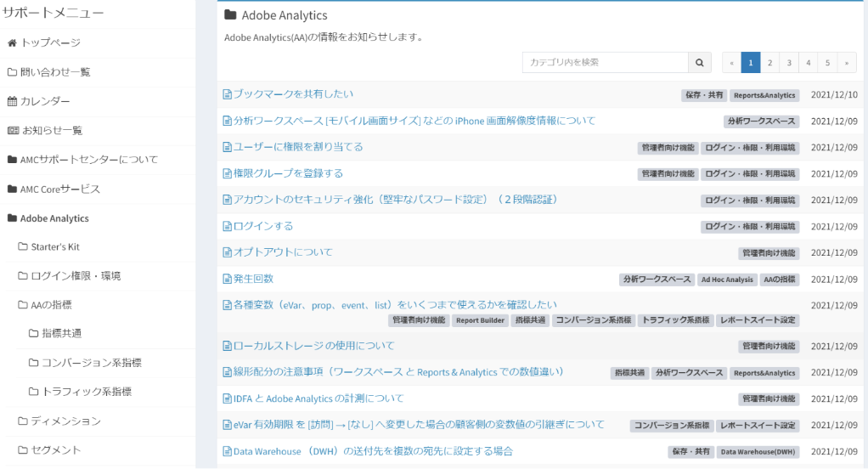Viewport: 868px width, 469px height.
Task: Open ディメンション subcategory
Action: (66, 421)
